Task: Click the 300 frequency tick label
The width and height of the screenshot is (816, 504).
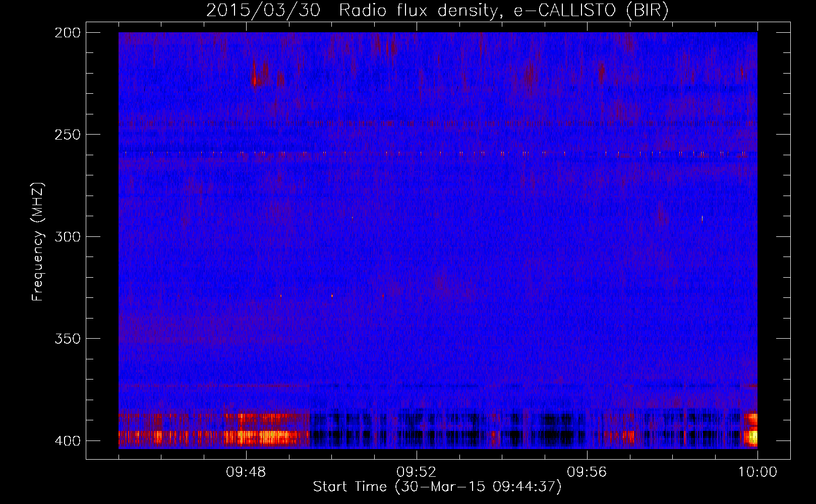Action: click(x=68, y=236)
